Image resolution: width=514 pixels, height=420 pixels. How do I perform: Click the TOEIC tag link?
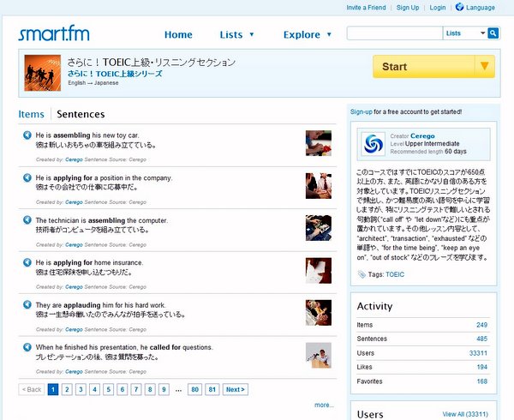[x=395, y=274]
